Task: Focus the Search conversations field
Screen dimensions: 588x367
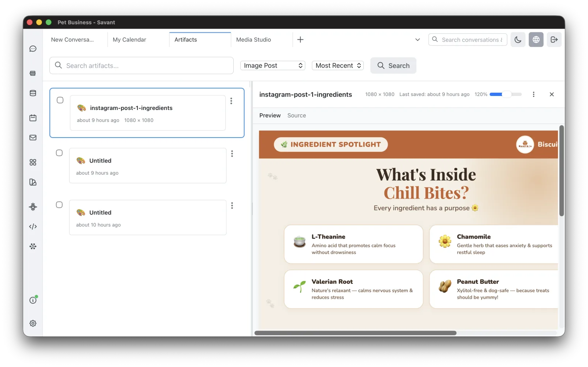Action: [468, 40]
